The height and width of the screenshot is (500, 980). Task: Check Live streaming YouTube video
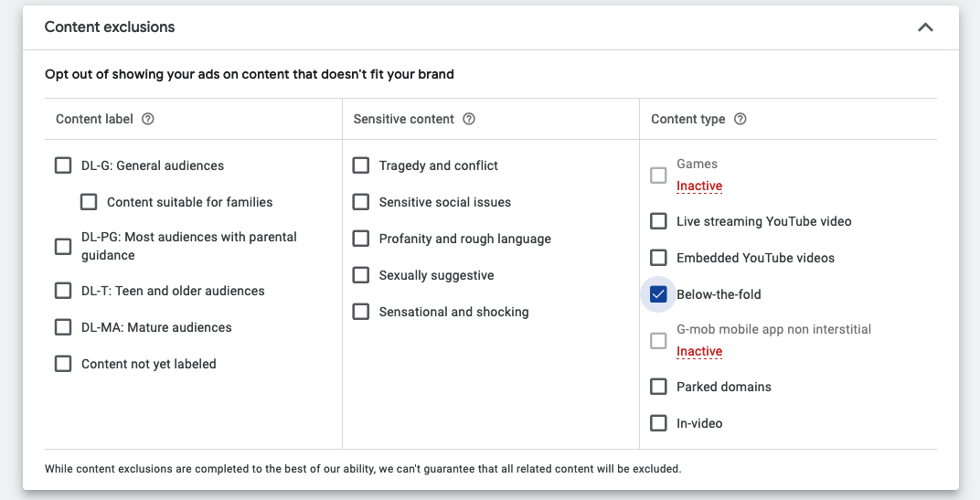pos(658,221)
